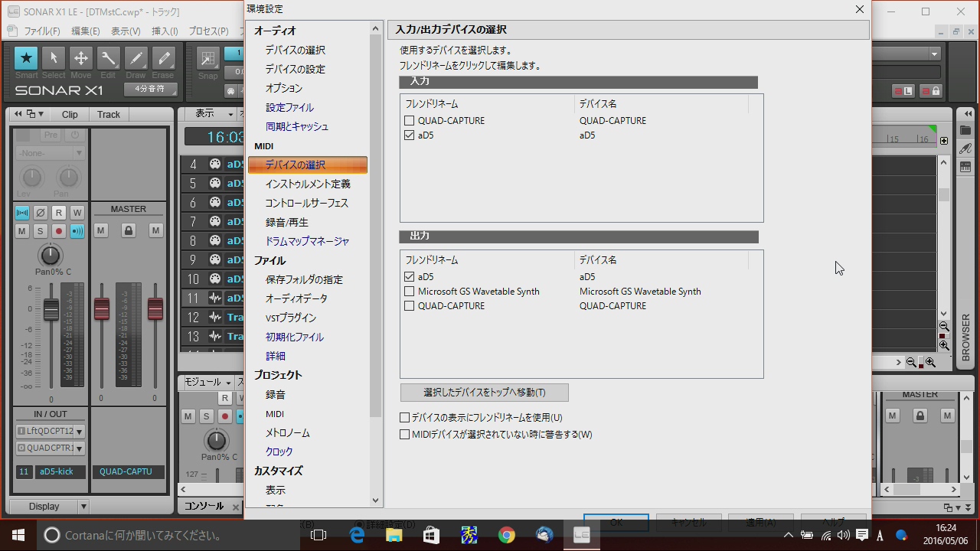Select the Draw pencil tool

point(136,58)
